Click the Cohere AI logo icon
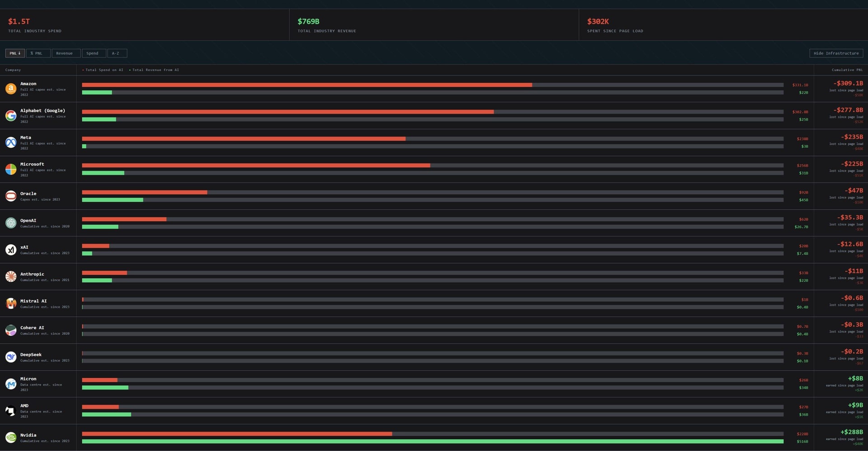868x451 pixels. point(11,330)
